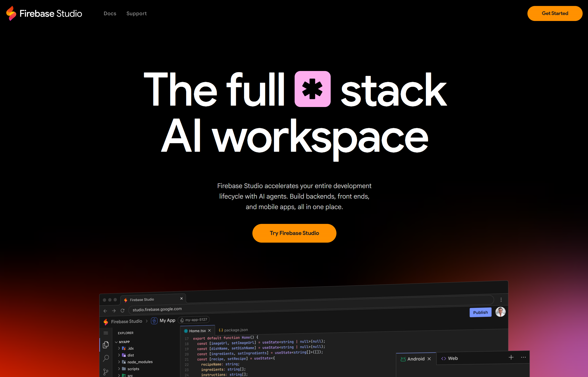The height and width of the screenshot is (377, 588).
Task: Expand the scripts folder in Explorer
Action: (133, 369)
